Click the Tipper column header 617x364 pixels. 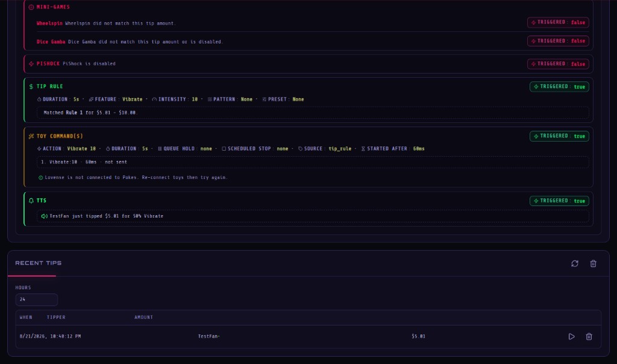click(56, 317)
